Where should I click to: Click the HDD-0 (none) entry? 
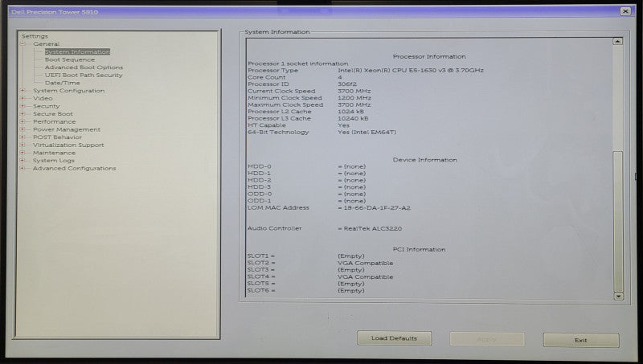[352, 167]
